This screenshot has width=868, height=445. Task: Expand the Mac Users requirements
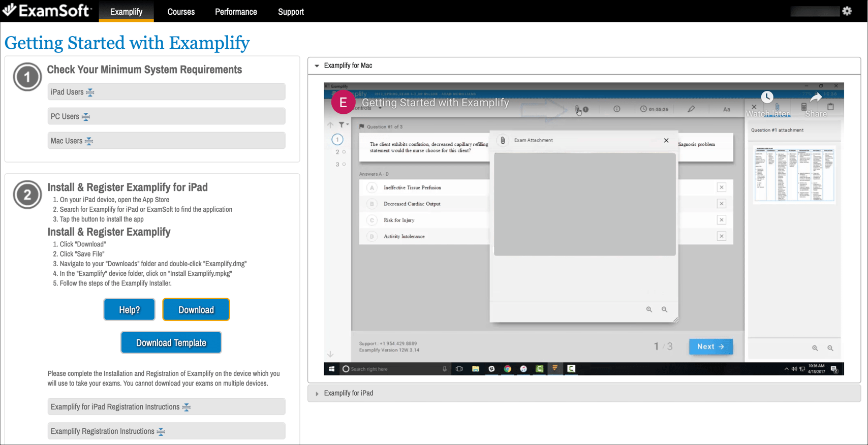pyautogui.click(x=167, y=141)
